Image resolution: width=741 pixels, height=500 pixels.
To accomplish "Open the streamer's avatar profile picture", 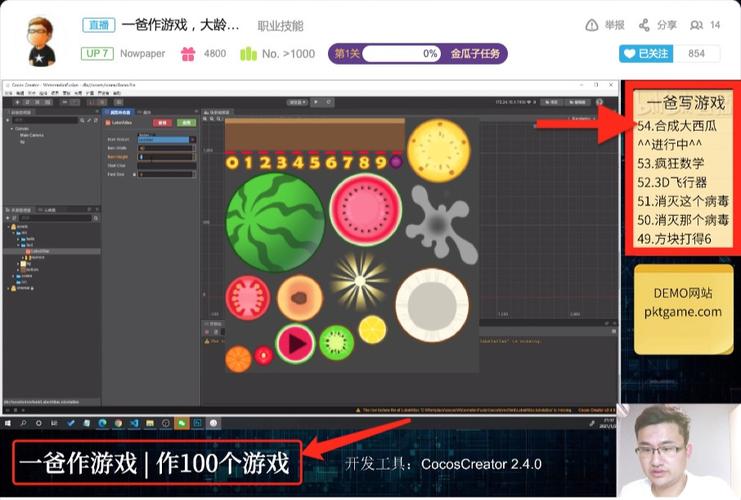I will tap(41, 42).
